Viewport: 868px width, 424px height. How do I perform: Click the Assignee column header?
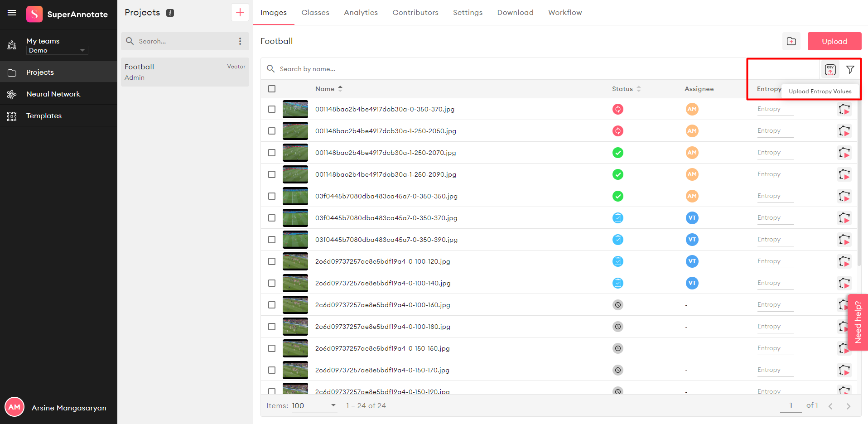pos(699,89)
